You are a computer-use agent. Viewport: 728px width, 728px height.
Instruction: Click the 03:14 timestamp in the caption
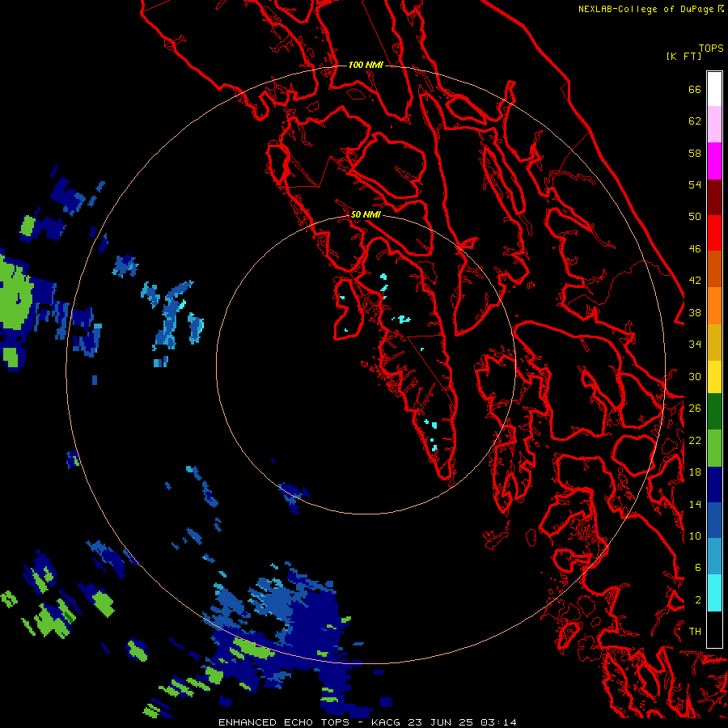498,722
